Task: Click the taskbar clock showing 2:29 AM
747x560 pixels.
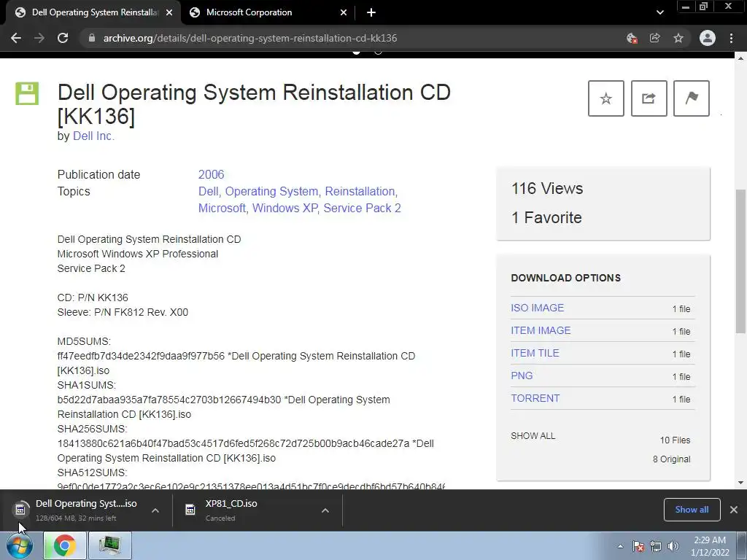Action: tap(710, 546)
